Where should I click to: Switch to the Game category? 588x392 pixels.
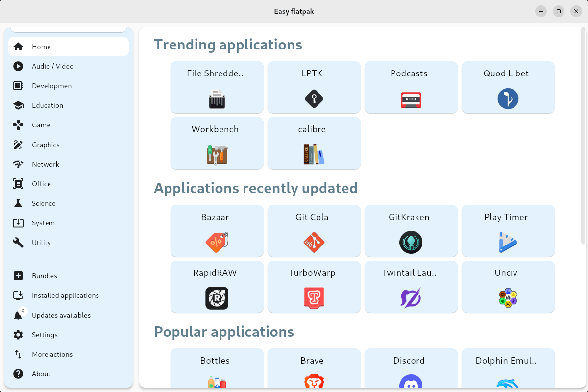click(41, 125)
